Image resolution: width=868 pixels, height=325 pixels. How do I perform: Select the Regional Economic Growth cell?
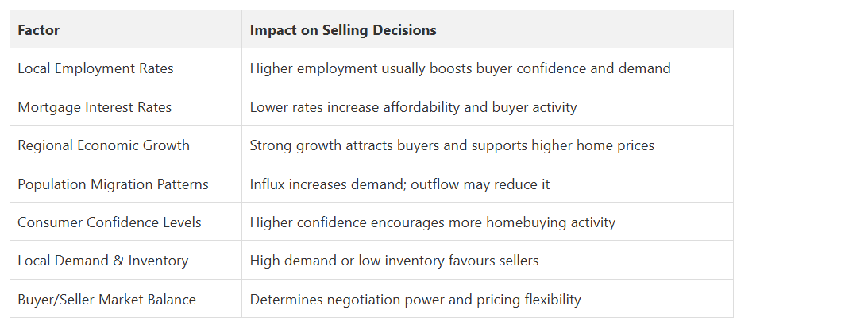coord(125,145)
